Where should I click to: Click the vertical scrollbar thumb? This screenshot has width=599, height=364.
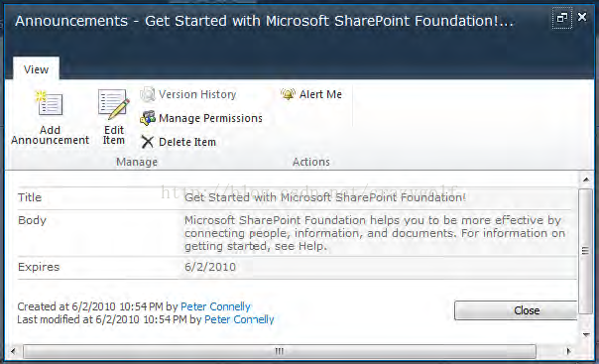tap(585, 251)
